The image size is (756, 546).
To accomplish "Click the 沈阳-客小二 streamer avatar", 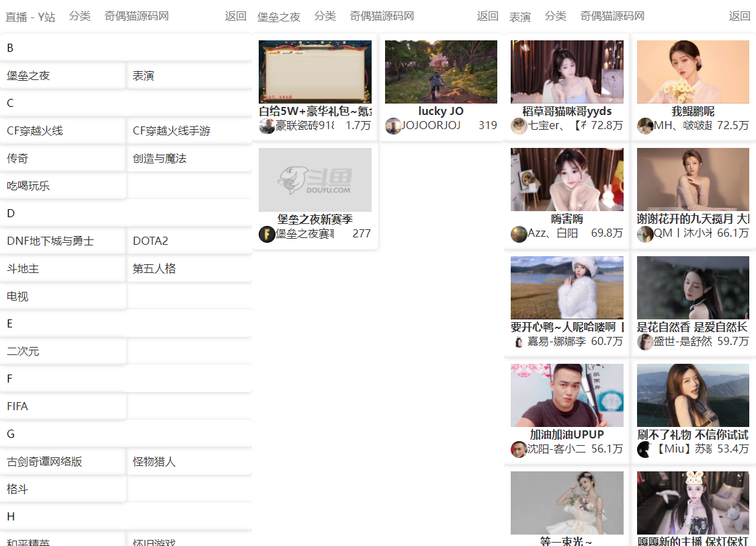I will click(519, 450).
